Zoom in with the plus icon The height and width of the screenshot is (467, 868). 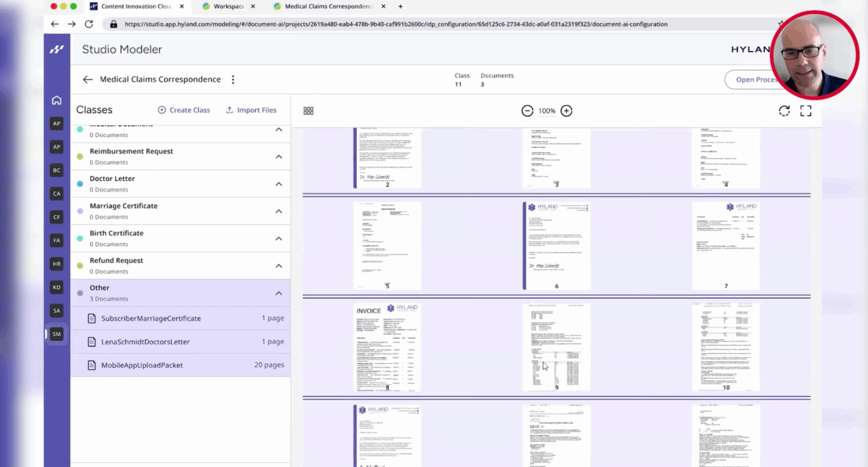pos(566,111)
